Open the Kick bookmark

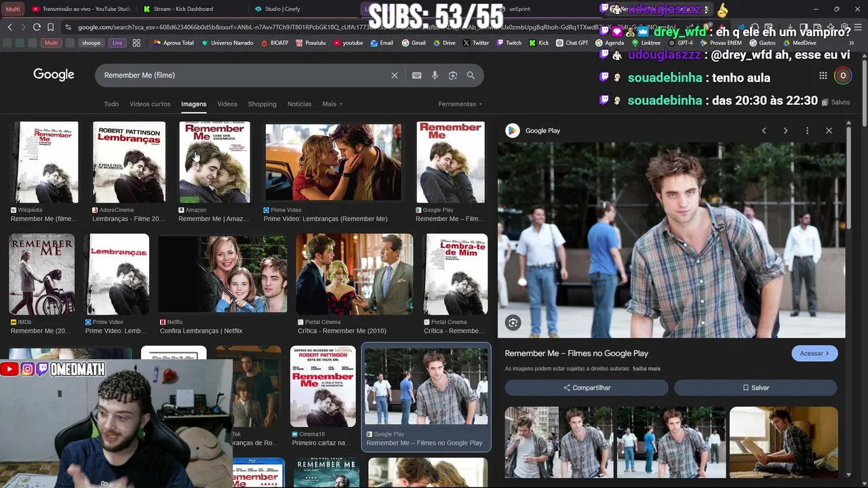(x=539, y=43)
